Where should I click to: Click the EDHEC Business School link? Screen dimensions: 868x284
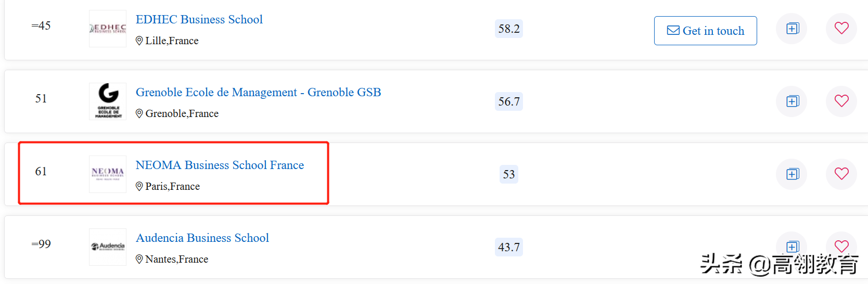click(x=199, y=20)
